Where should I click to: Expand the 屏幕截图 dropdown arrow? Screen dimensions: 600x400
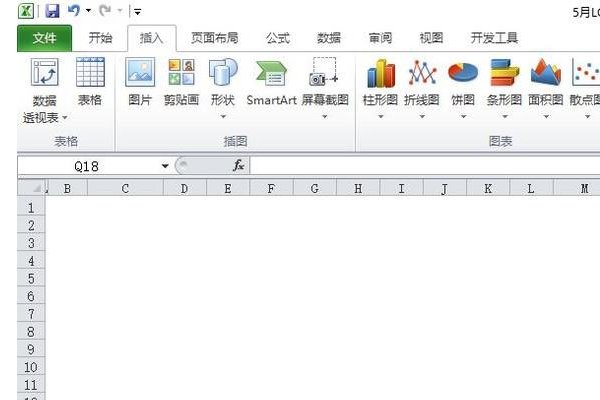324,116
